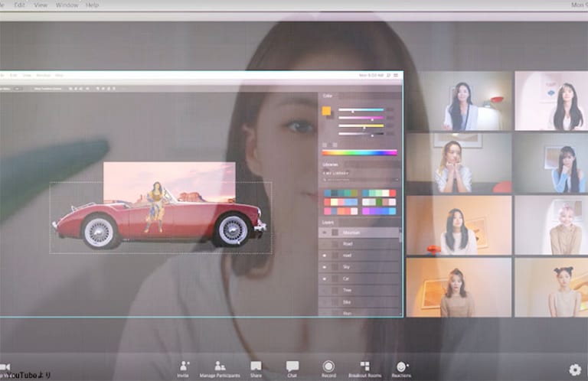
Task: Open meeting settings gear icon
Action: (x=574, y=370)
